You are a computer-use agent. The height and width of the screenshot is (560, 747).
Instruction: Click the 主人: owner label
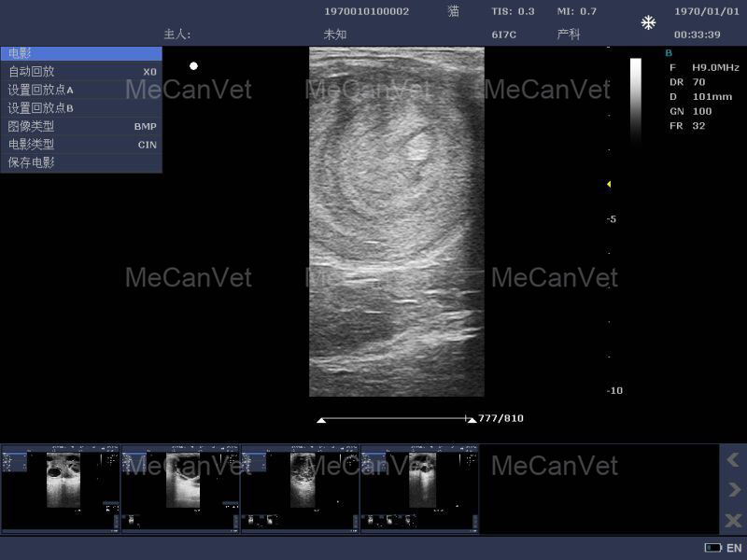click(x=177, y=35)
